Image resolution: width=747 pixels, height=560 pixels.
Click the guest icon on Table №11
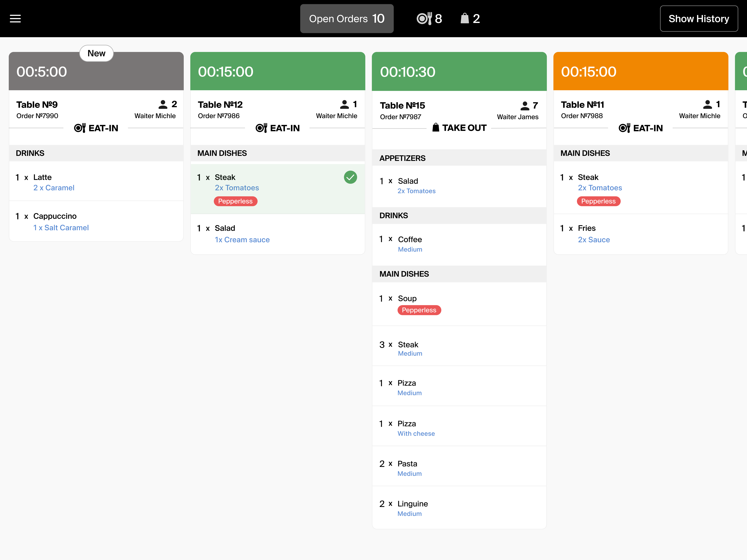(x=707, y=104)
